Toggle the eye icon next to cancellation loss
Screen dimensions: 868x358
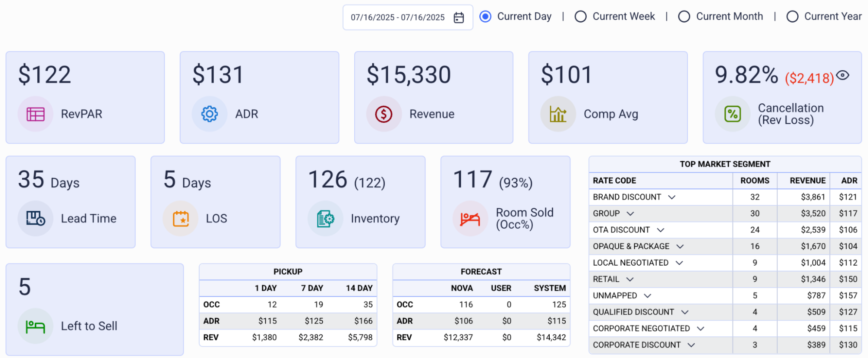[843, 75]
